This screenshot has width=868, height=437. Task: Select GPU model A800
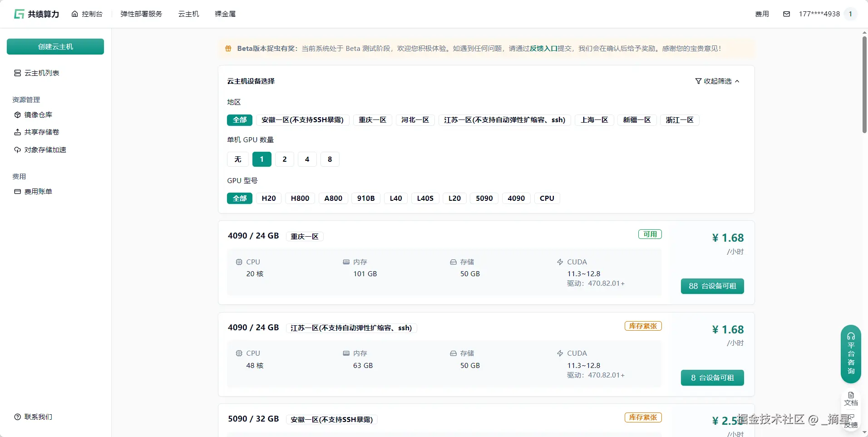[x=333, y=199]
